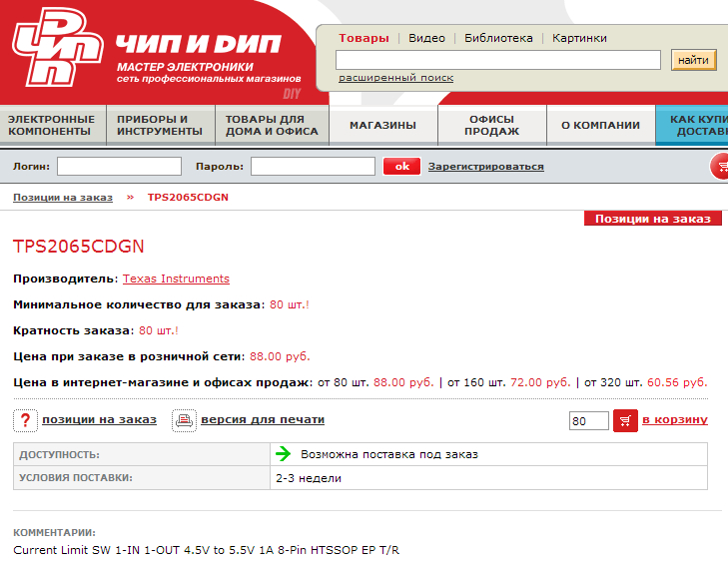Click the Chip and Dip logo
This screenshot has height=568, width=728.
58,47
